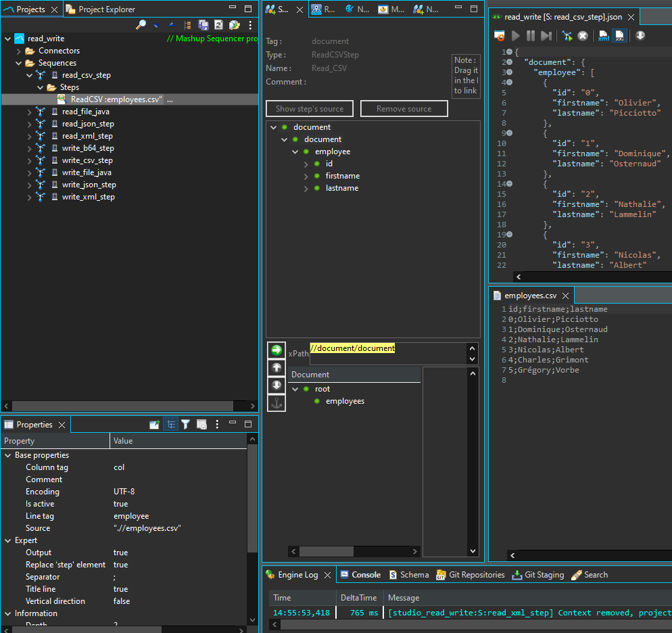The width and height of the screenshot is (672, 633).
Task: Toggle show categories in Properties toolbar
Action: coord(170,425)
